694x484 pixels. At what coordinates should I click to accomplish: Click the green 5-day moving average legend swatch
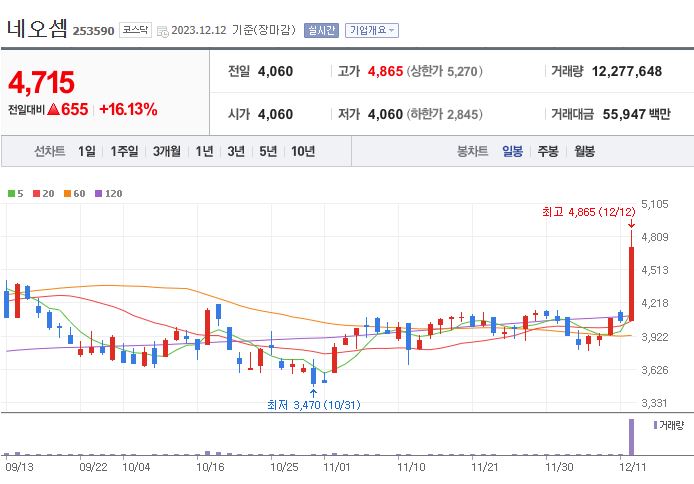12,193
